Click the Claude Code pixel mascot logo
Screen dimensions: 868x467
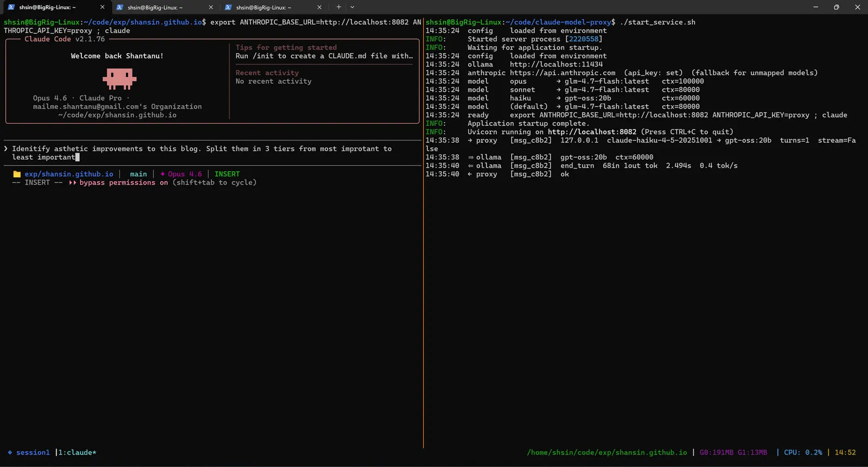pos(119,79)
